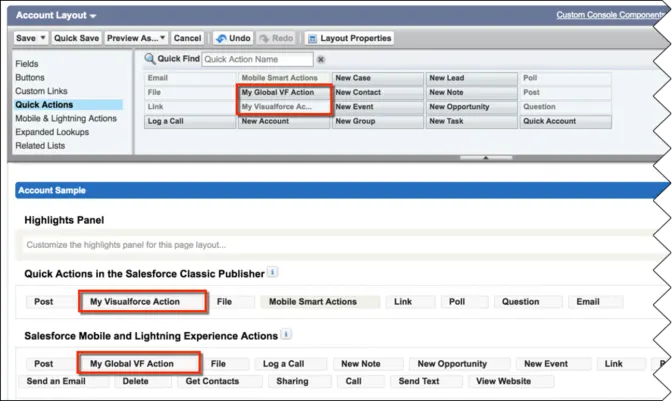The image size is (672, 401).
Task: Select New Event in Lightning Actions
Action: pyautogui.click(x=553, y=364)
